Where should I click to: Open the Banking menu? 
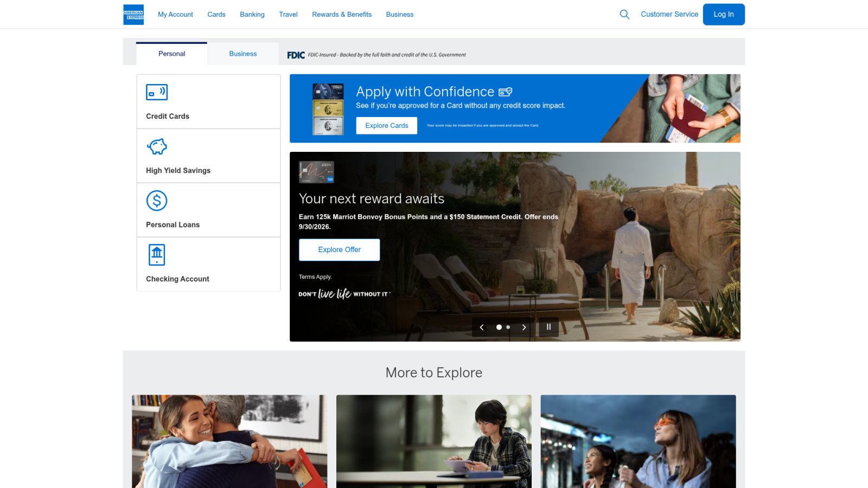pyautogui.click(x=252, y=15)
